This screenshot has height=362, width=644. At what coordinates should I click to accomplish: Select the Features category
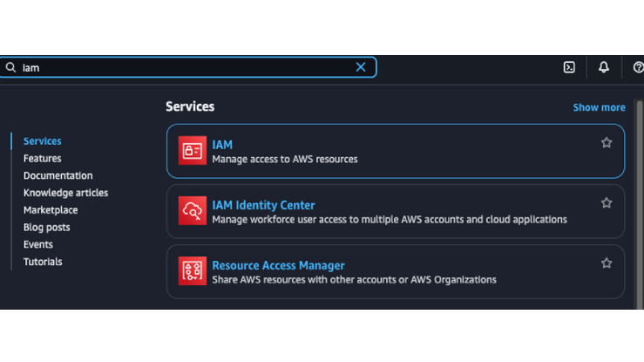click(42, 158)
